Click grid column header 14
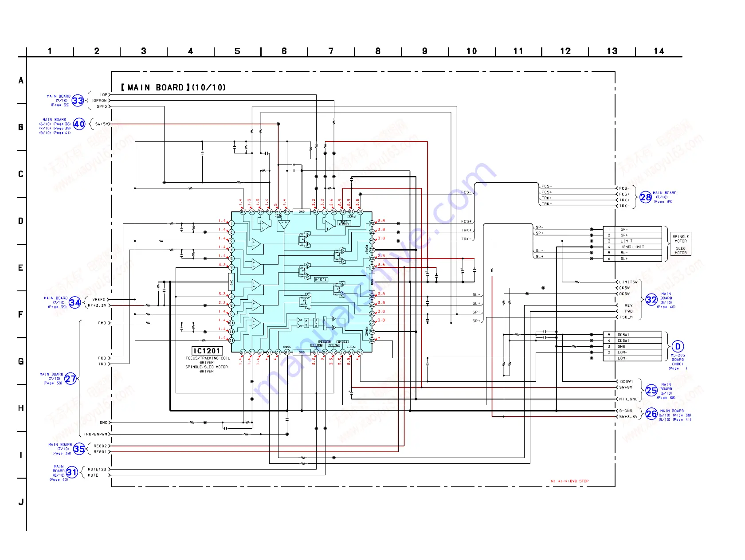Viewport: 745px width, 560px height. (x=659, y=51)
